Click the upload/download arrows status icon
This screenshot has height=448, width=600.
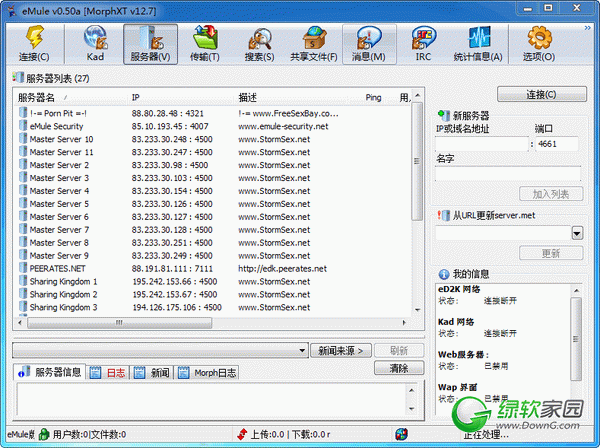242,434
